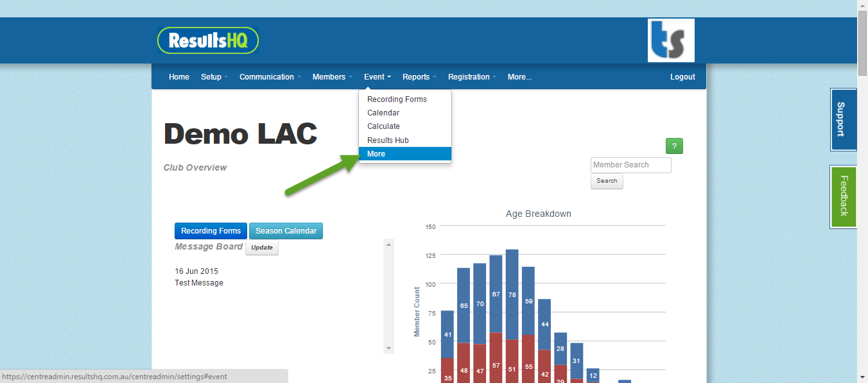Select the highlighted More entry
This screenshot has width=868, height=383.
coord(376,153)
